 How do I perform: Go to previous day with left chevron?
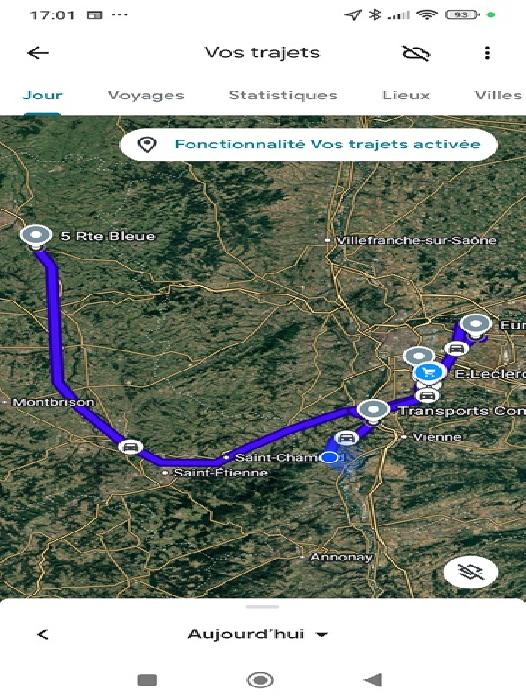coord(43,634)
